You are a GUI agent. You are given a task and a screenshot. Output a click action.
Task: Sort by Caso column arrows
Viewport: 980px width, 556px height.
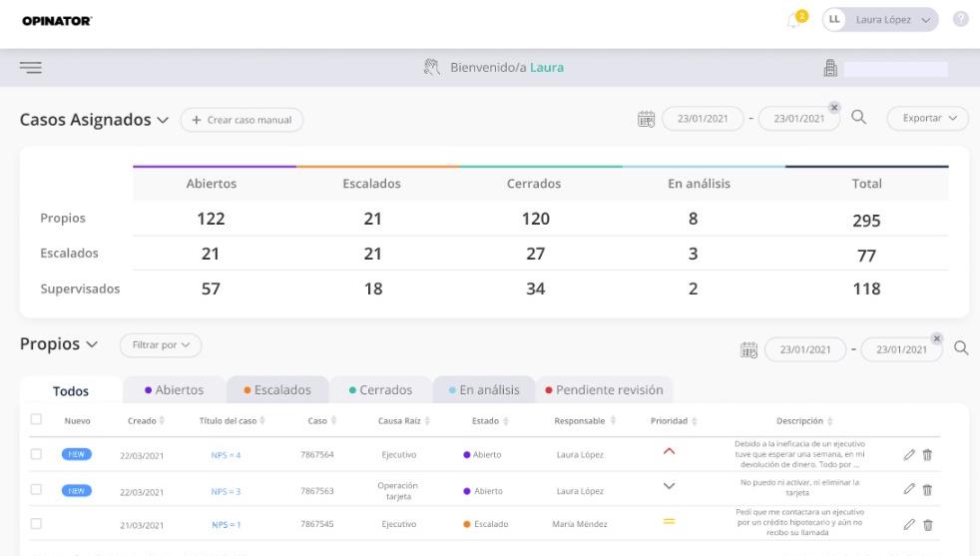[333, 420]
